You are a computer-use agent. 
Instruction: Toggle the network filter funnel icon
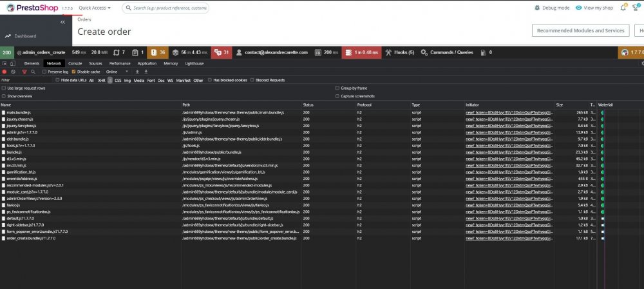click(24, 72)
